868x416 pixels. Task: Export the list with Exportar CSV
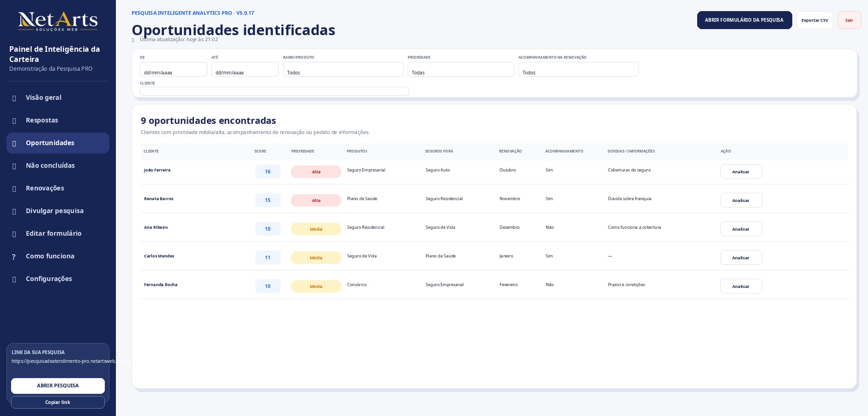coord(815,20)
